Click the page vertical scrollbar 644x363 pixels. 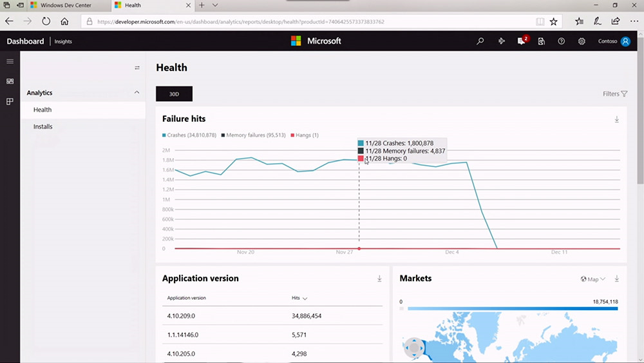640,110
